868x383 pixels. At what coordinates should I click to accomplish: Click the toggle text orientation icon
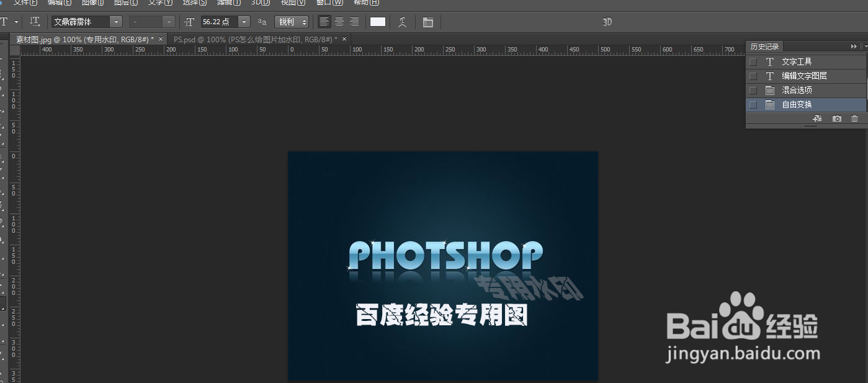click(x=35, y=22)
